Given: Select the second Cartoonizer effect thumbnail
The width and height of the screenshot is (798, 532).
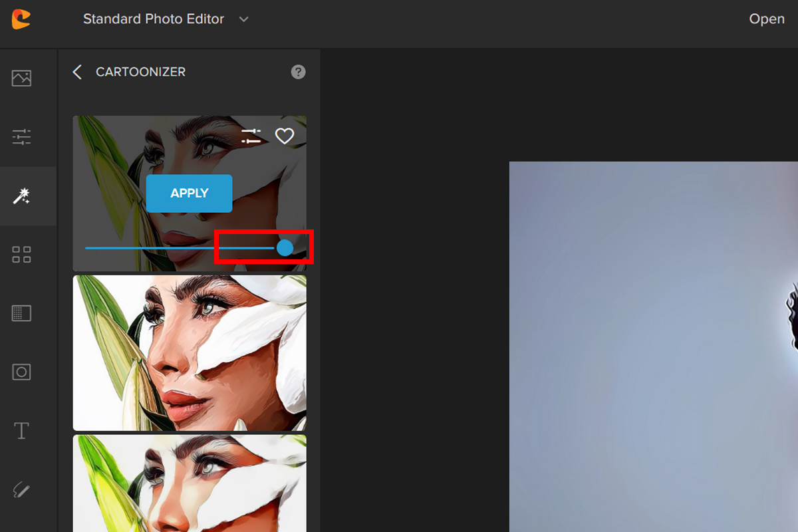Looking at the screenshot, I should pos(190,353).
